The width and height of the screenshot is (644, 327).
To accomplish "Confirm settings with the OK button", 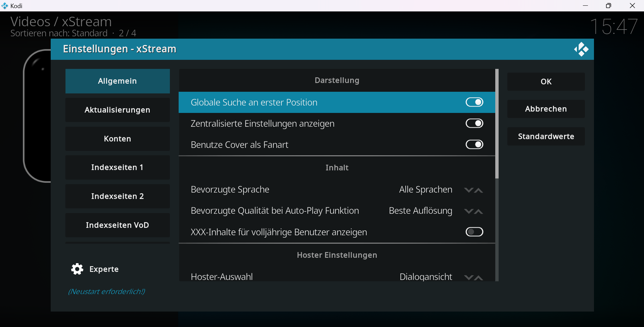I will coord(546,82).
